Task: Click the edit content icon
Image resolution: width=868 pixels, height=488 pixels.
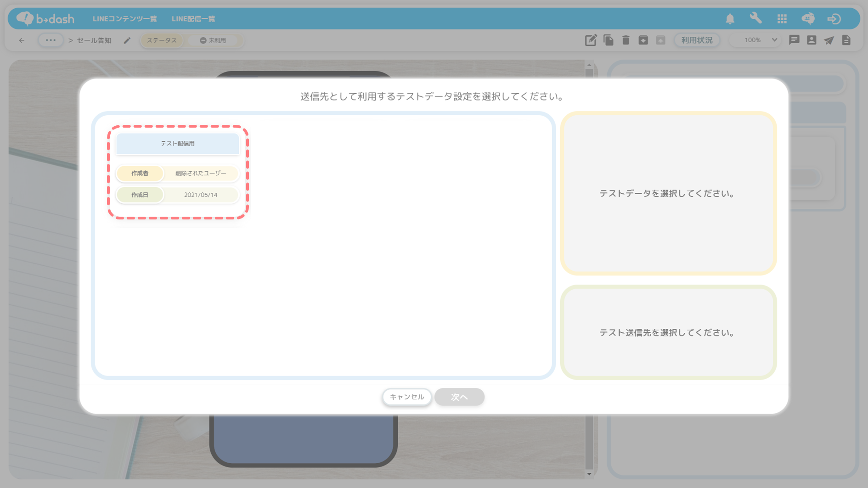Action: coord(591,40)
